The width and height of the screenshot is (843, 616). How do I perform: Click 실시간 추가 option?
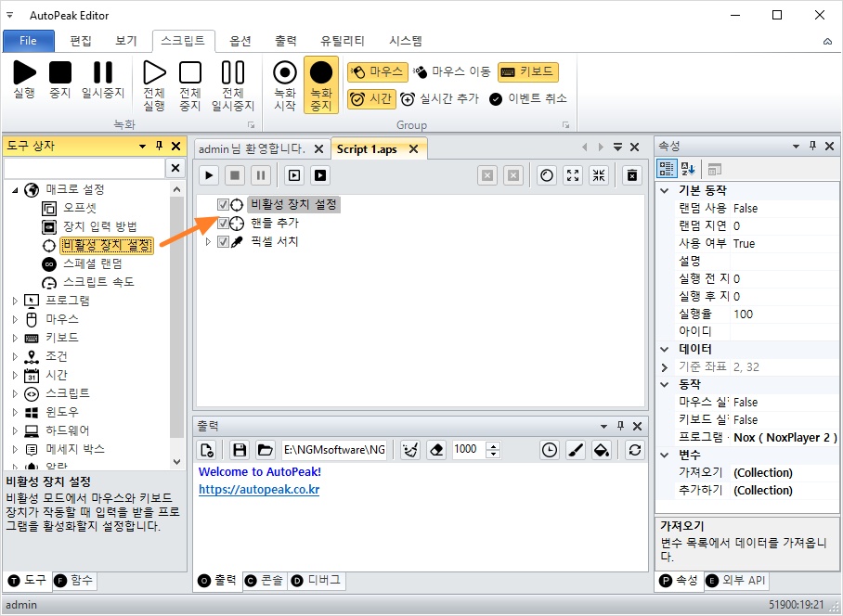pos(440,99)
